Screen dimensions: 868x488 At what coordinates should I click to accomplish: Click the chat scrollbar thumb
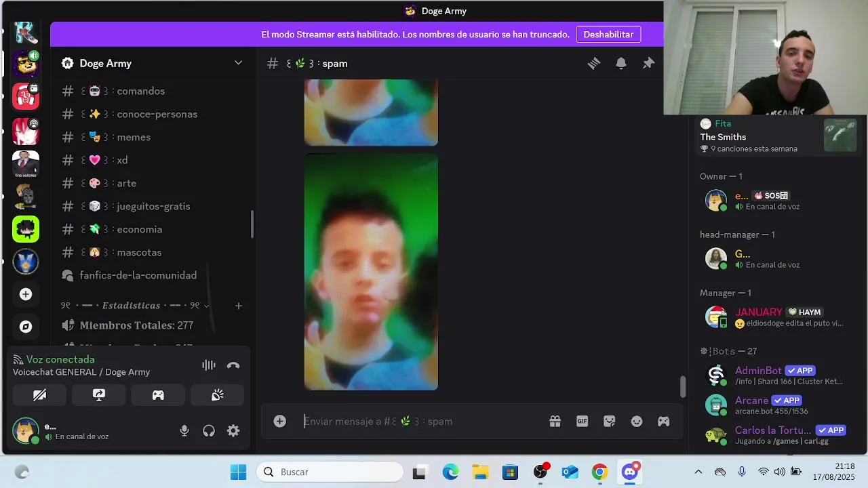click(682, 387)
